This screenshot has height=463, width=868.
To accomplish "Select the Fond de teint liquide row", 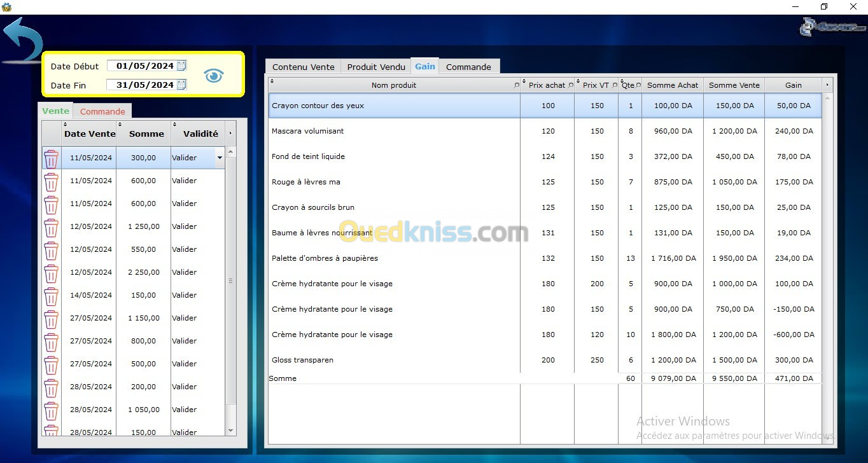I will point(545,156).
